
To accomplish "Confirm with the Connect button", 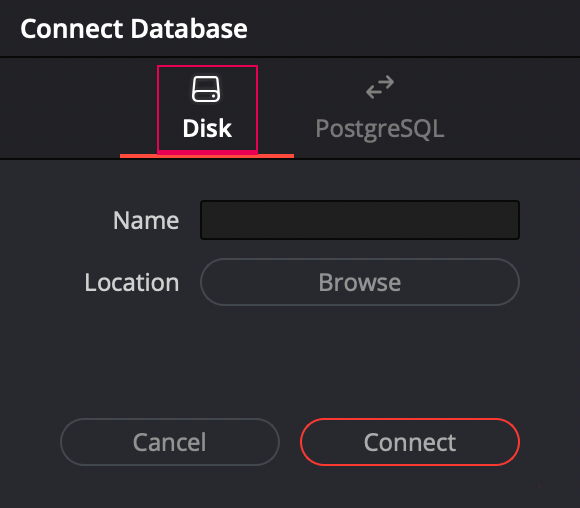I will 410,442.
